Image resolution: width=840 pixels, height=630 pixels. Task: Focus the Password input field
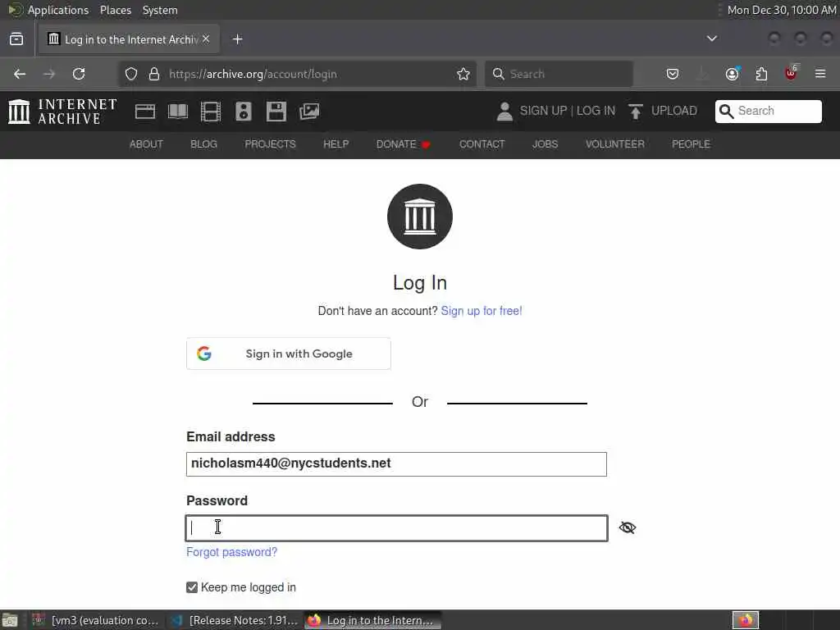coord(396,528)
